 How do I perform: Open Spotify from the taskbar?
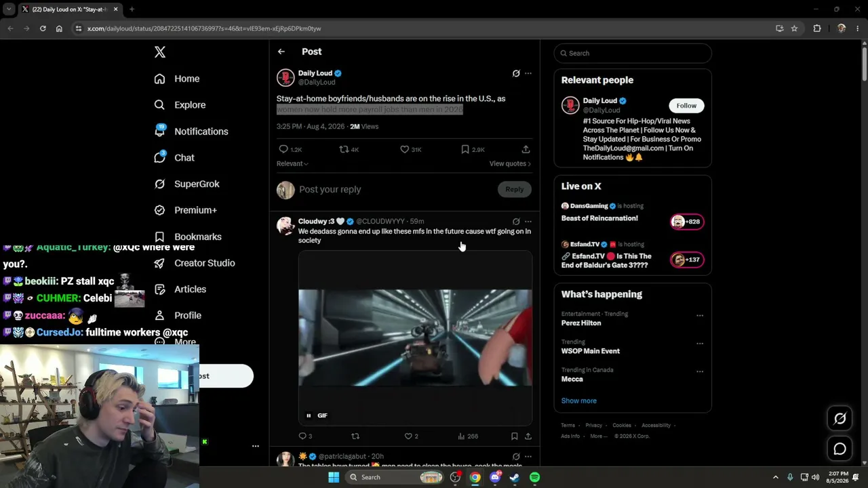point(535,477)
